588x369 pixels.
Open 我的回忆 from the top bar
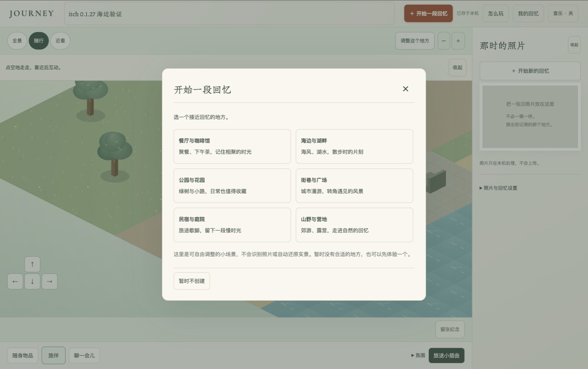(528, 13)
